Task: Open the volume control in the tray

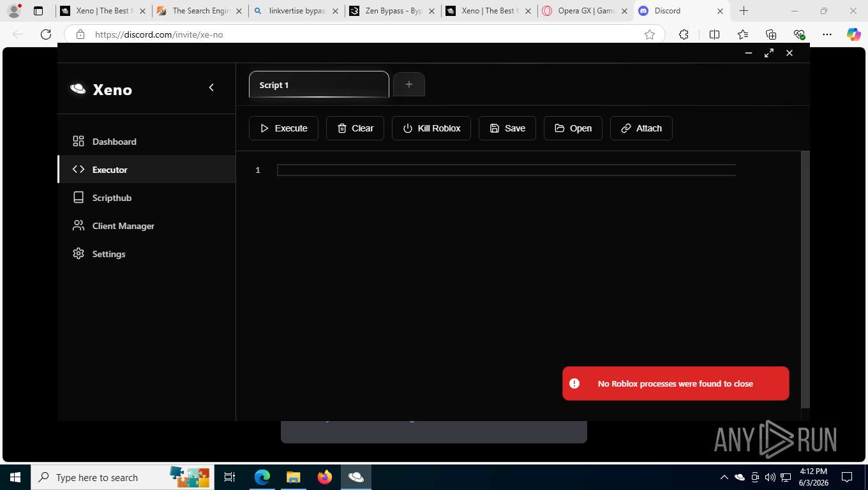Action: coord(770,477)
